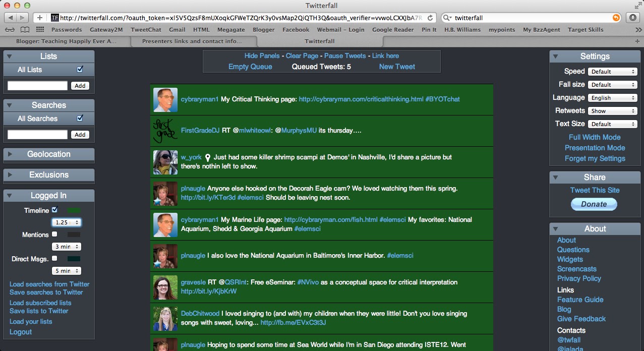Open cybraryman1's avatar on the Critical Thinking tweet
This screenshot has height=351, width=644.
point(165,100)
